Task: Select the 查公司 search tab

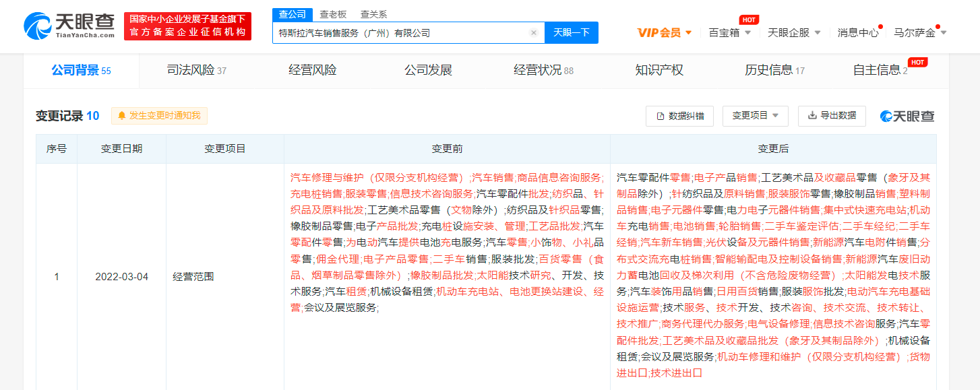Action: point(293,14)
